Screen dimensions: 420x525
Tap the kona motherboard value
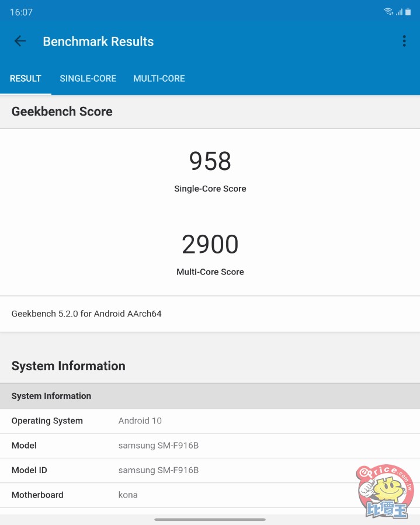(x=128, y=495)
